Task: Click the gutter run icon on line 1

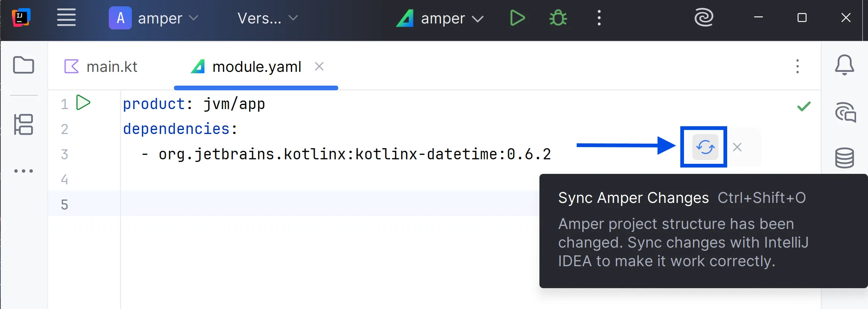Action: 83,102
